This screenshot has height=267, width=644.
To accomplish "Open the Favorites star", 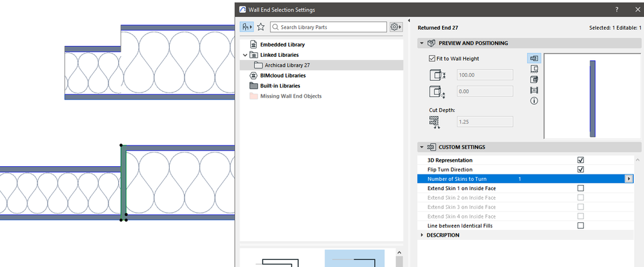I will (261, 27).
